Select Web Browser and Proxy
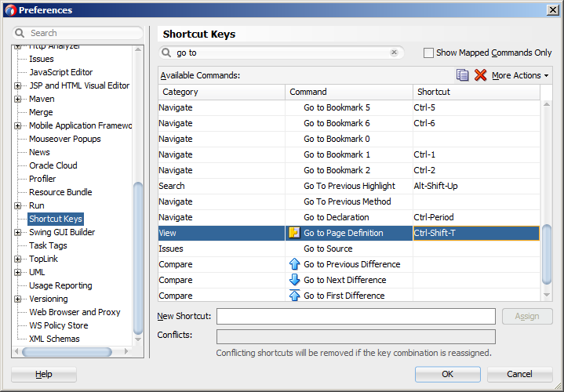This screenshot has height=392, width=564. click(x=75, y=312)
